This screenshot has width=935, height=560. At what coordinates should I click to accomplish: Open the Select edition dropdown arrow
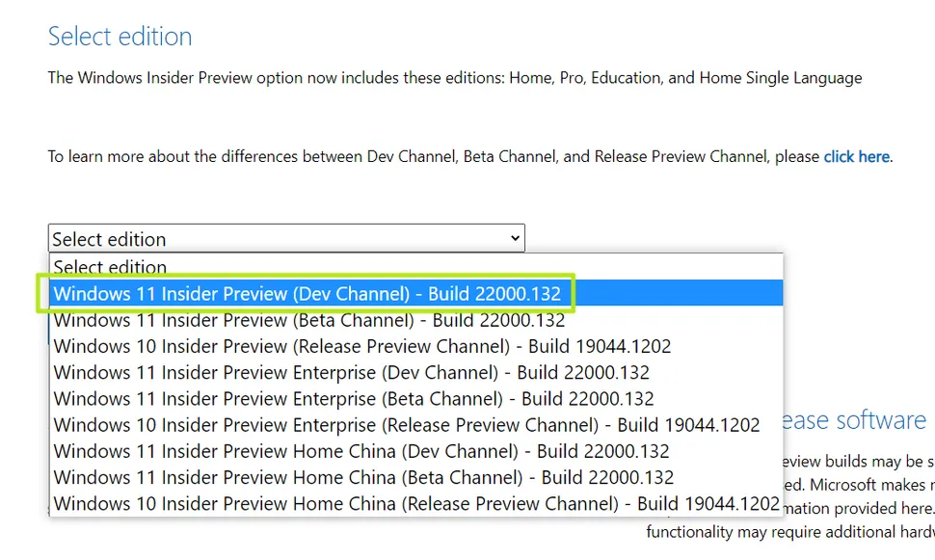[x=515, y=238]
